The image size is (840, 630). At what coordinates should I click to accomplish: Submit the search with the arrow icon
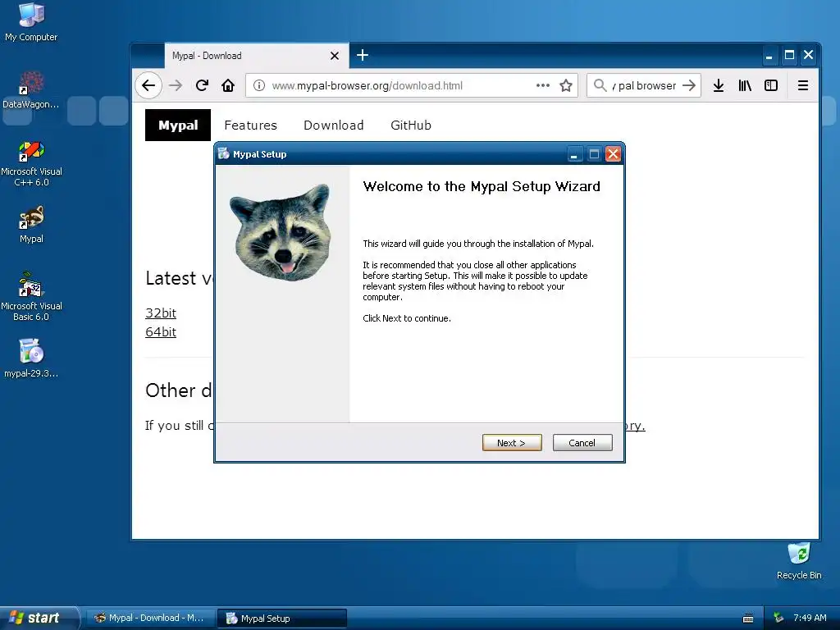click(x=689, y=85)
